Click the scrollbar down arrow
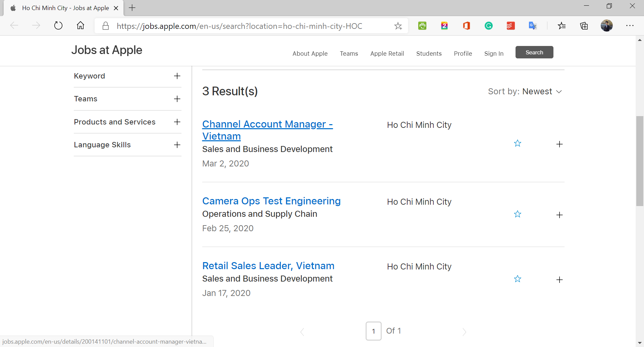The image size is (644, 347). click(x=640, y=343)
